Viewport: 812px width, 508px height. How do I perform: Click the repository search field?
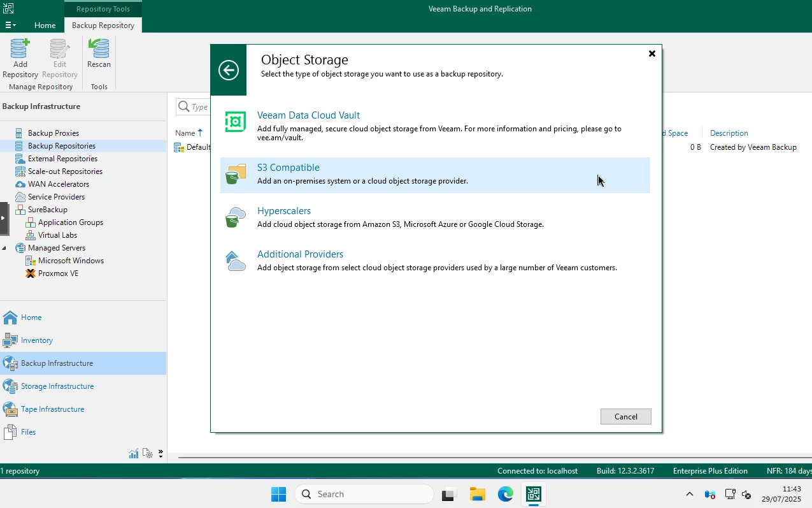click(x=194, y=107)
